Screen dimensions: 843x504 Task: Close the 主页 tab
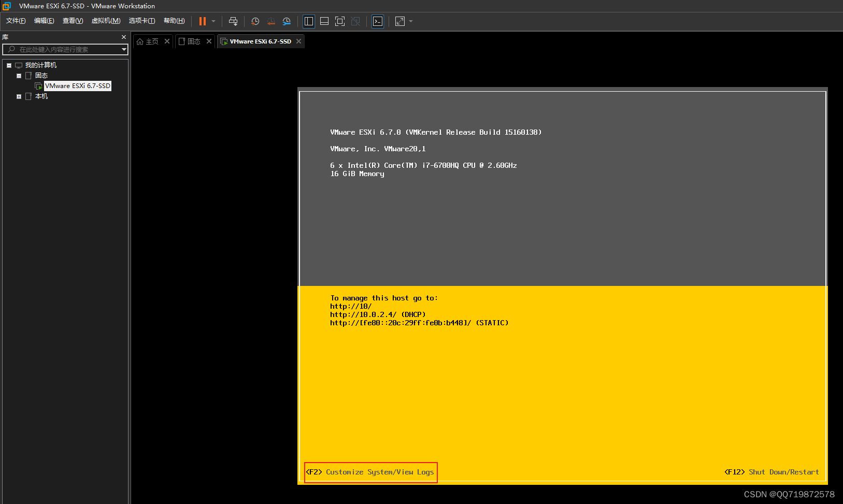tap(167, 41)
